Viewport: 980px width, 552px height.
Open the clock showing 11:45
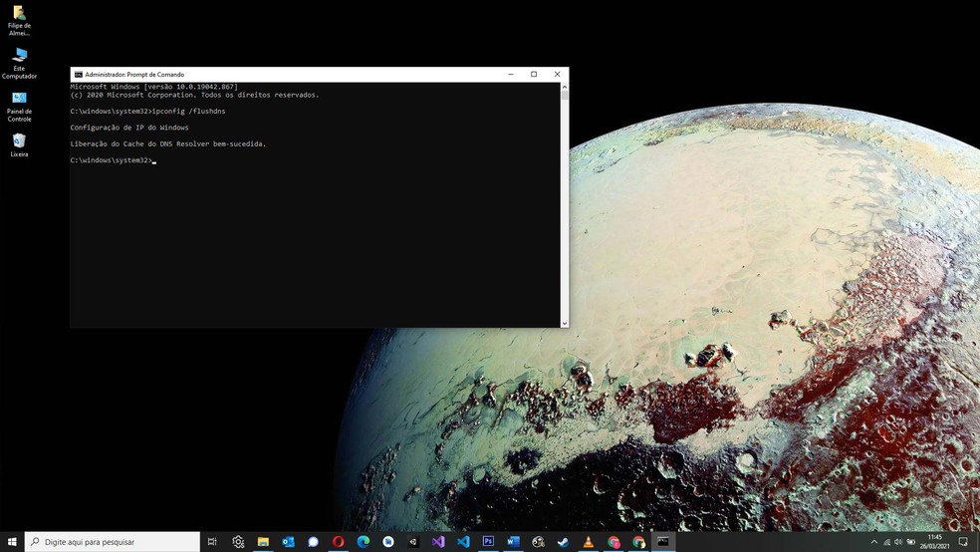(934, 542)
